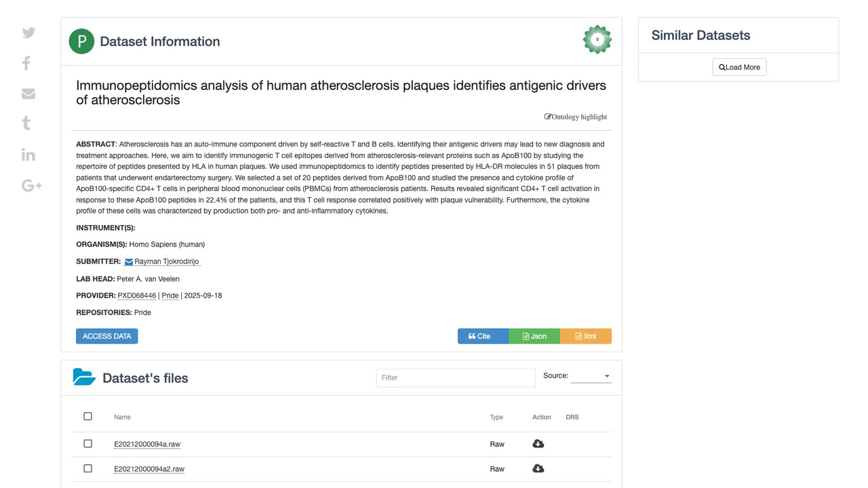Viewport: 868px width, 488px height.
Task: Share the dataset on Facebook
Action: tap(26, 63)
